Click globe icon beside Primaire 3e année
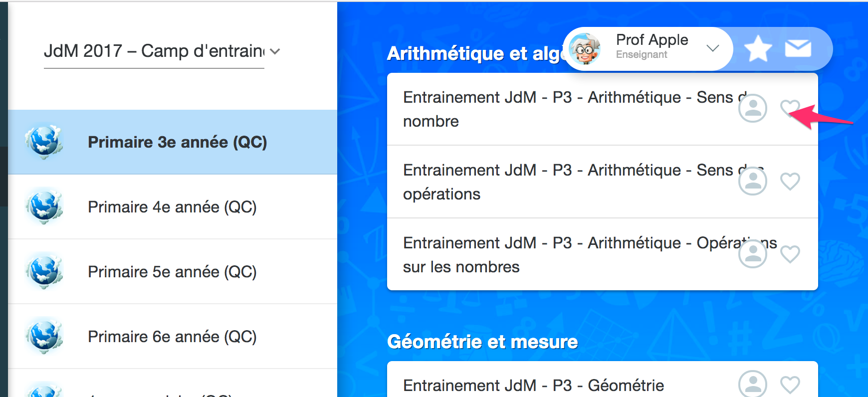The height and width of the screenshot is (397, 868). pyautogui.click(x=44, y=142)
